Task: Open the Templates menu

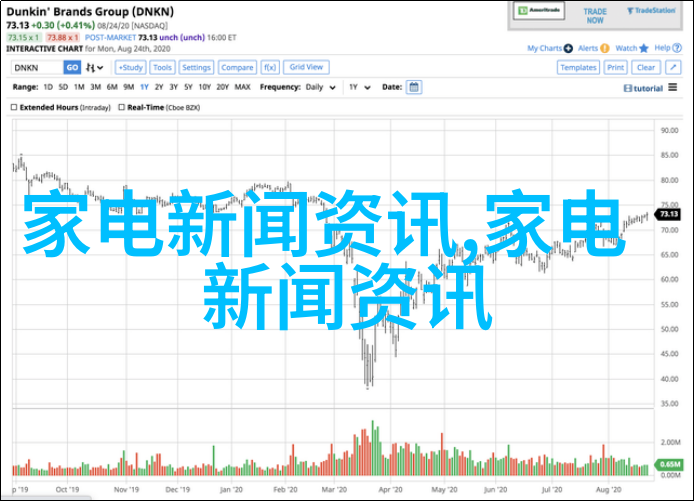Action: coord(578,67)
